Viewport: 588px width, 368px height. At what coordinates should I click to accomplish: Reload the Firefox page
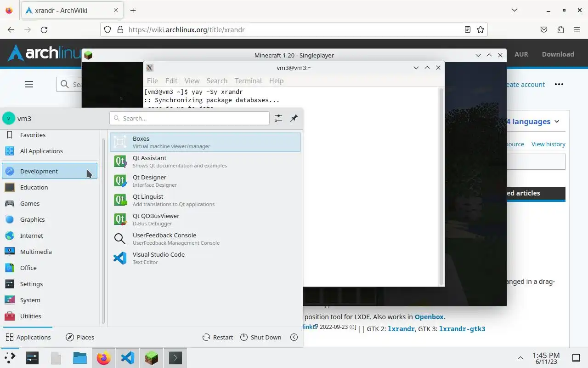click(44, 29)
